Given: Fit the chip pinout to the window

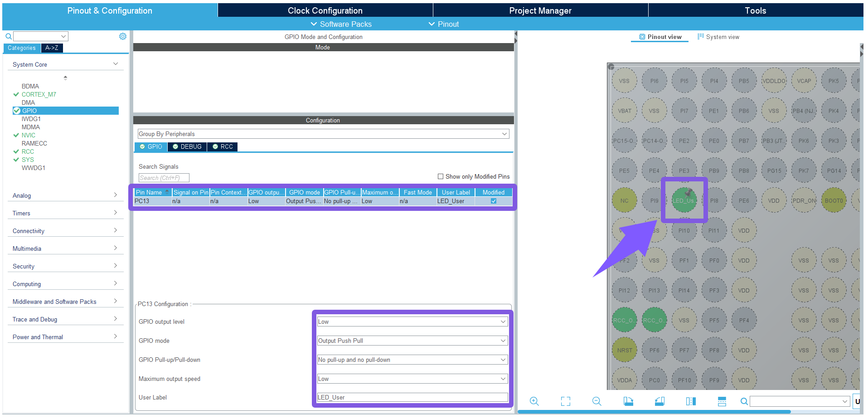Looking at the screenshot, I should (x=566, y=401).
